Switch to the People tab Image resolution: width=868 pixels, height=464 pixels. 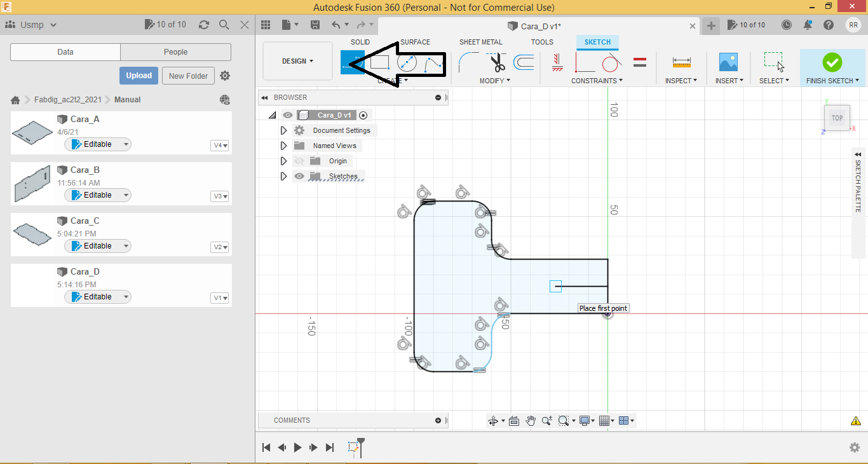pos(175,52)
